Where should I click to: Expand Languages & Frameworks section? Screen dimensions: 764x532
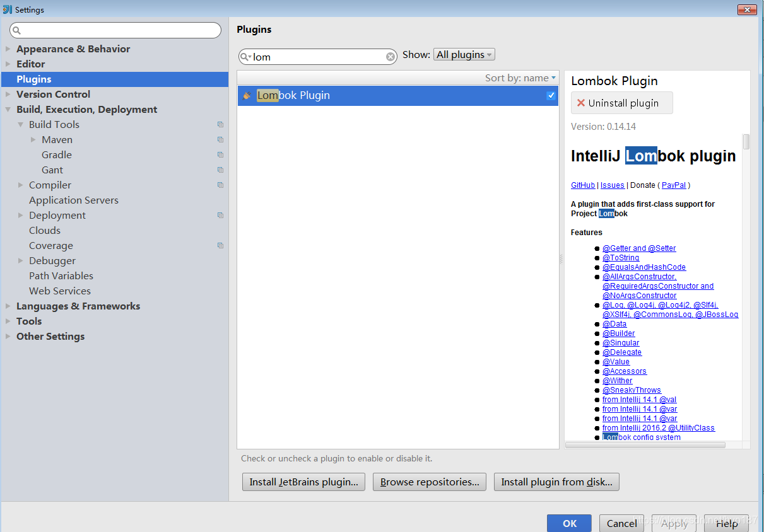click(8, 306)
